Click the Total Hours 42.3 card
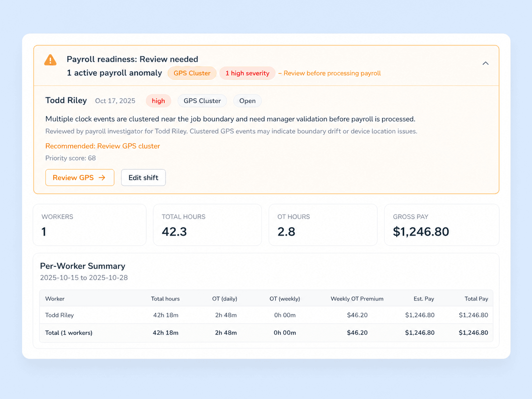Image resolution: width=532 pixels, height=399 pixels. (207, 225)
